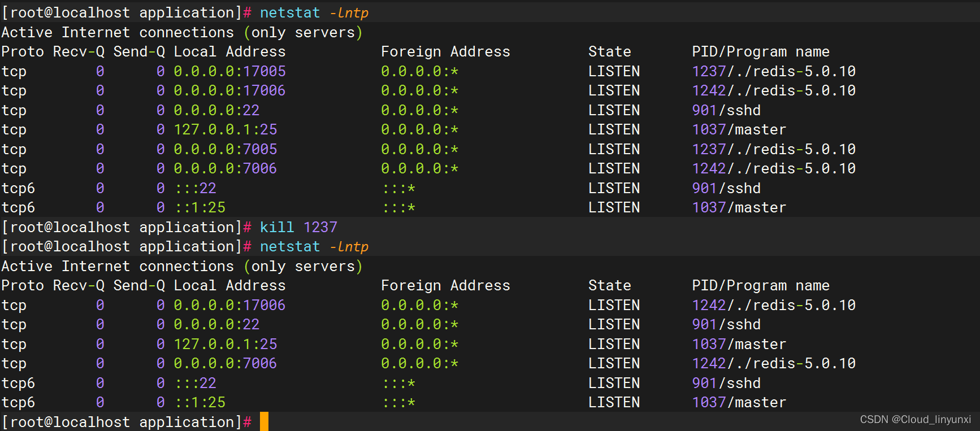980x431 pixels.
Task: Click the "kill 1237" command text
Action: pyautogui.click(x=298, y=227)
